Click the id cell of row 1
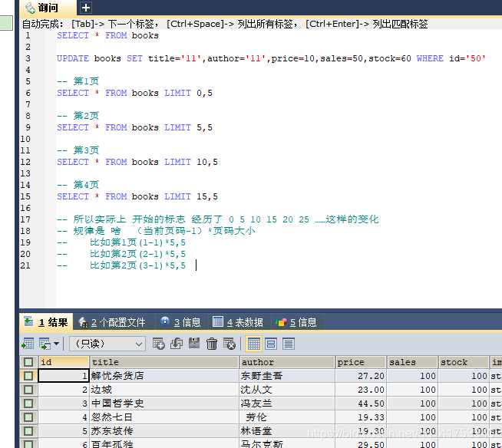Viewport: 502px width, 448px height. pos(64,376)
